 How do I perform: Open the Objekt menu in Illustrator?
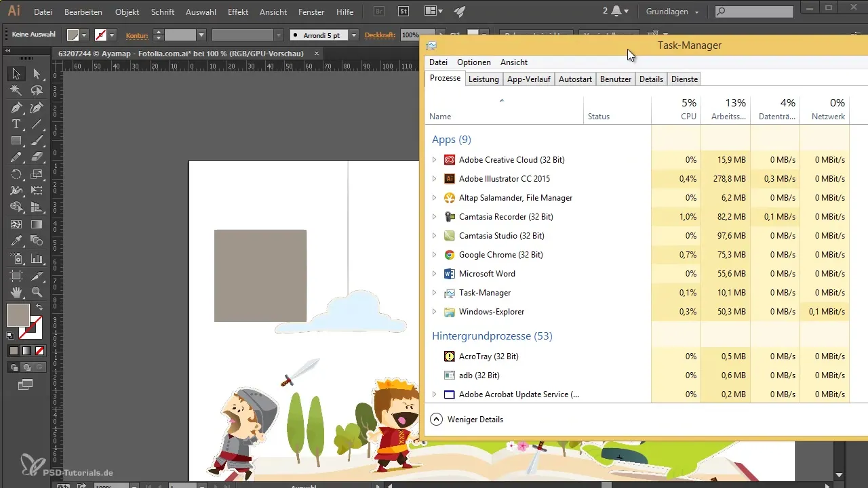tap(127, 12)
